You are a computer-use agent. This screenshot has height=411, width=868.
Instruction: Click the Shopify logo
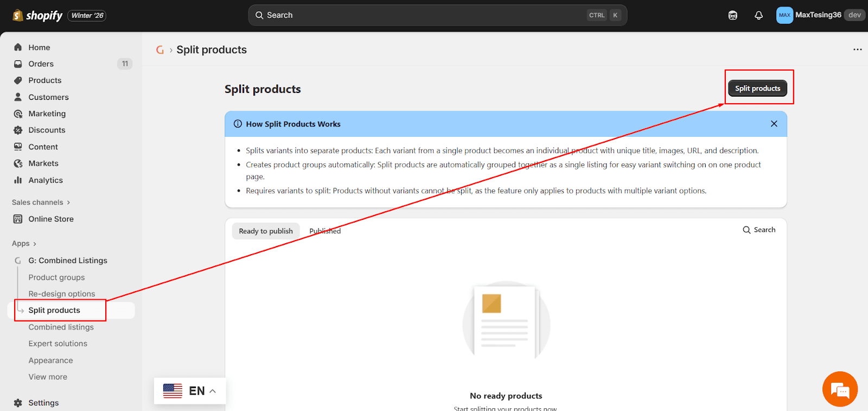point(37,15)
